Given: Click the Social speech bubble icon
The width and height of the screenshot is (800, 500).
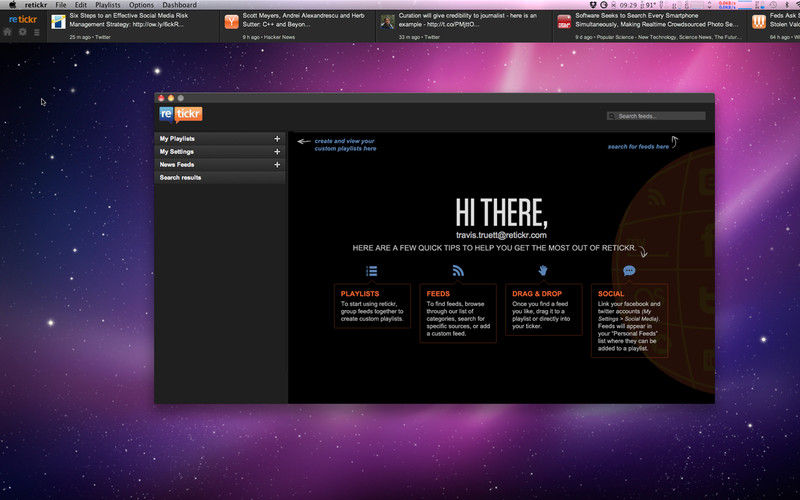Looking at the screenshot, I should 629,270.
